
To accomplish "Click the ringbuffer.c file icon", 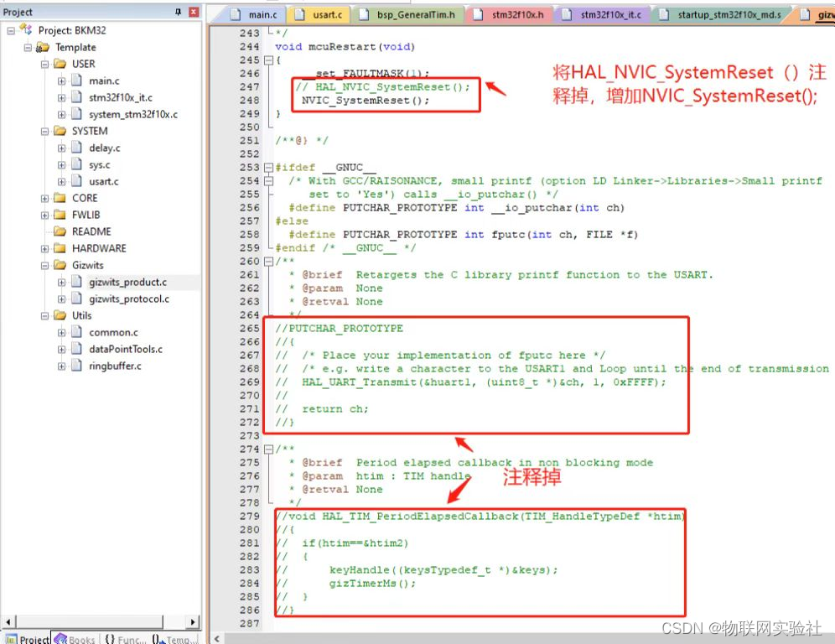I will point(76,366).
